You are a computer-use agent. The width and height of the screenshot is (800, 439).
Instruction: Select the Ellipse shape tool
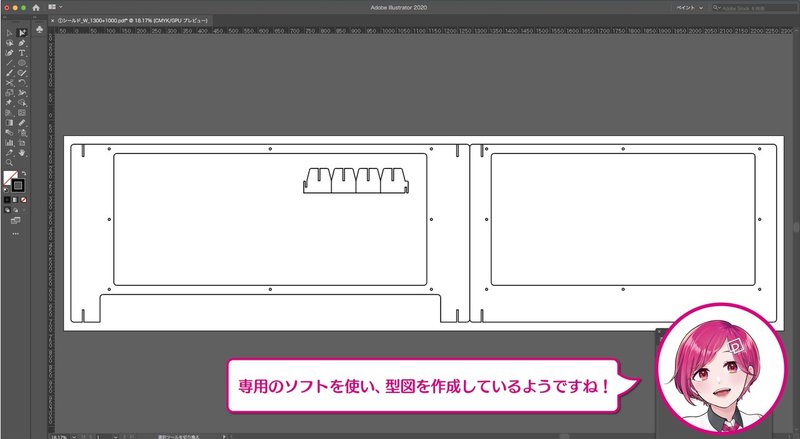(22, 63)
